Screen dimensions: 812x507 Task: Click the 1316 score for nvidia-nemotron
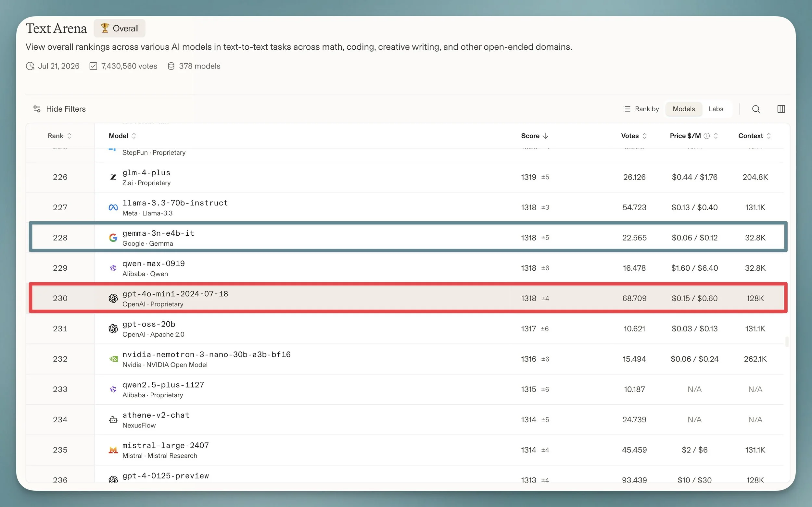(x=528, y=359)
